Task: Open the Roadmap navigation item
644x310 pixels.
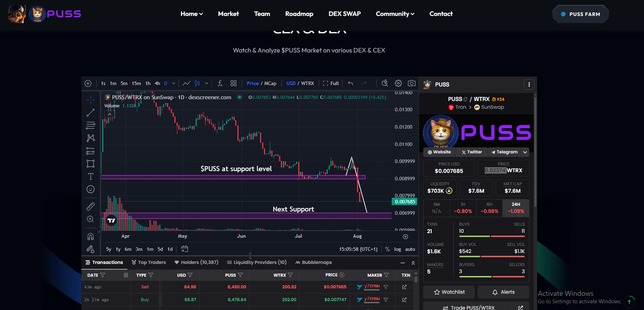Action: (x=299, y=14)
